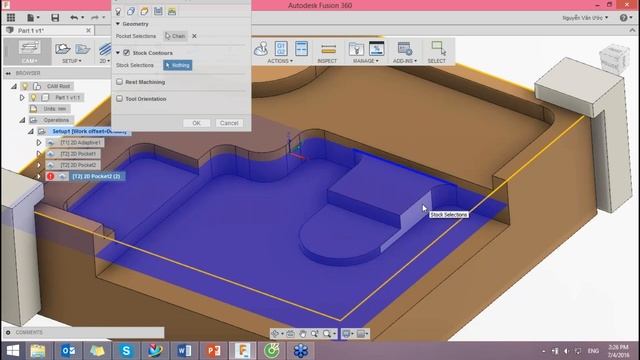Open the Passes tab in pocket dialog
The height and width of the screenshot is (360, 640).
[x=158, y=11]
